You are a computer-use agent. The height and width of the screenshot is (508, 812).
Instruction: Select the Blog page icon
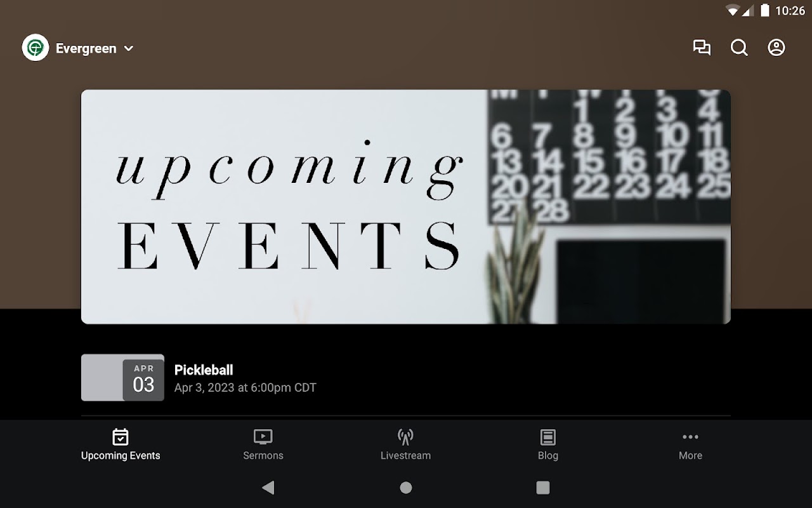(x=547, y=437)
